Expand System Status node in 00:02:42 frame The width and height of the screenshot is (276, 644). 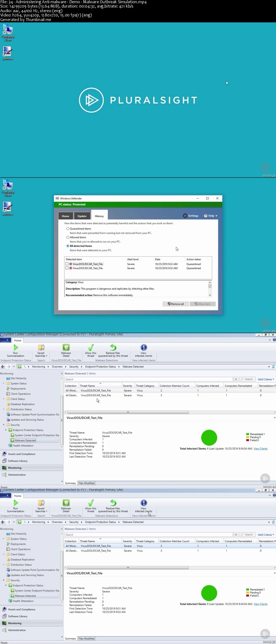click(x=4, y=383)
